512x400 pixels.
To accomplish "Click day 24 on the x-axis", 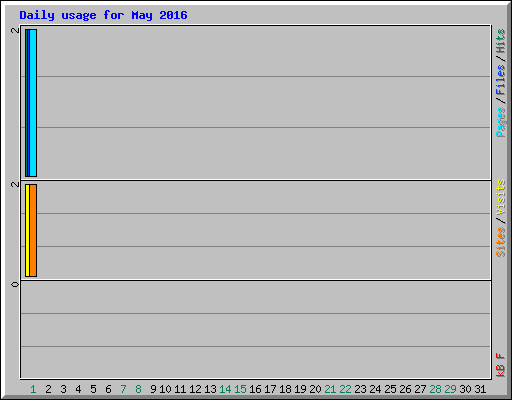I will click(375, 389).
